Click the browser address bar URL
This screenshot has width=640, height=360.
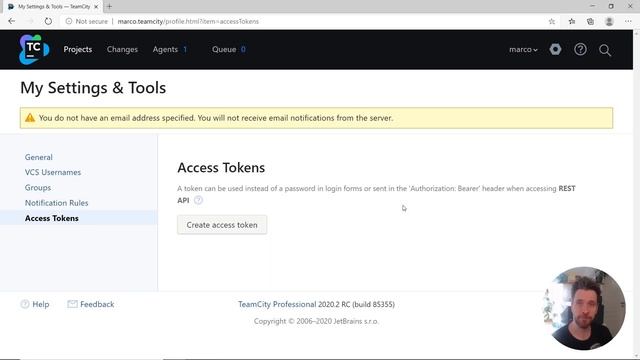coord(188,21)
